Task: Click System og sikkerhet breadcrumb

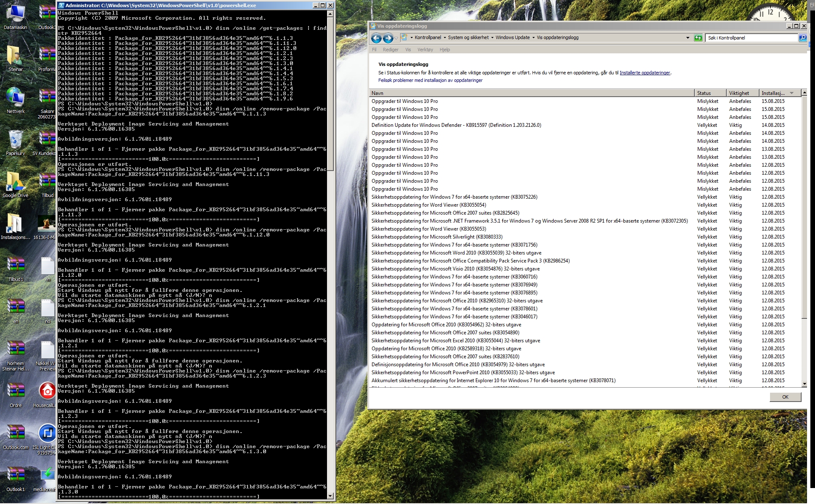Action: pyautogui.click(x=468, y=38)
